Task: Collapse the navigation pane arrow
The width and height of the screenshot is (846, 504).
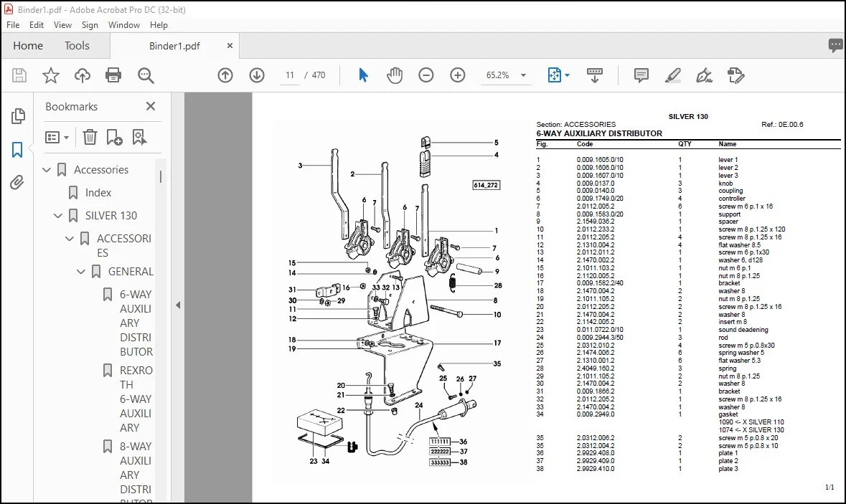Action: [178, 305]
